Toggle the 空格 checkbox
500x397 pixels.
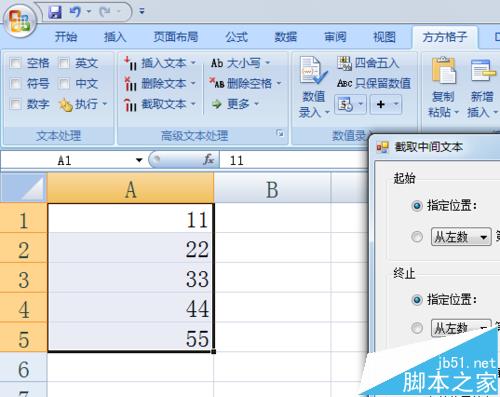point(15,63)
